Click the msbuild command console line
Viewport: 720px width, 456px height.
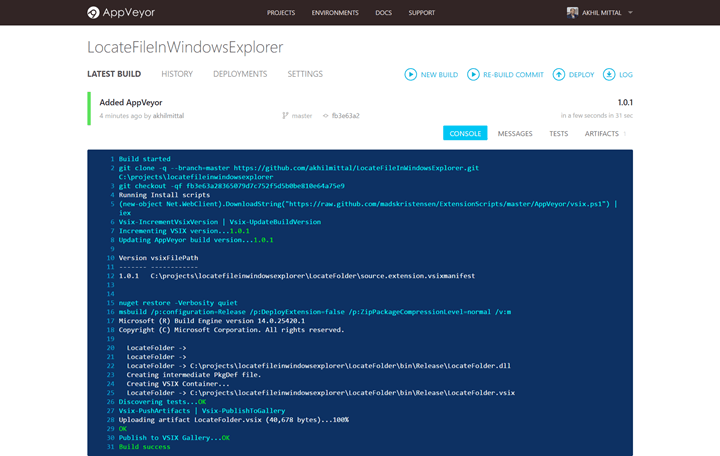(x=315, y=312)
